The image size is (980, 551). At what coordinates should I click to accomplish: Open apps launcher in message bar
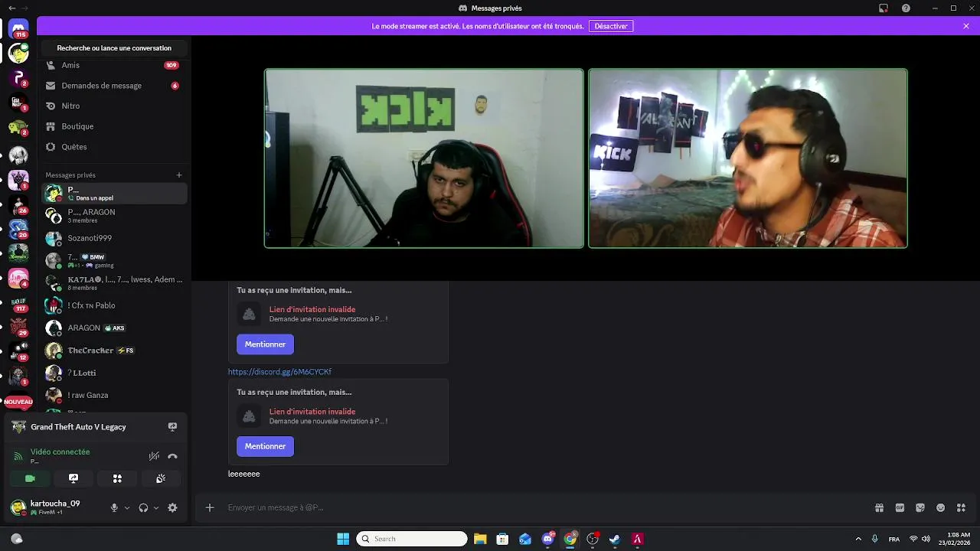pos(962,507)
